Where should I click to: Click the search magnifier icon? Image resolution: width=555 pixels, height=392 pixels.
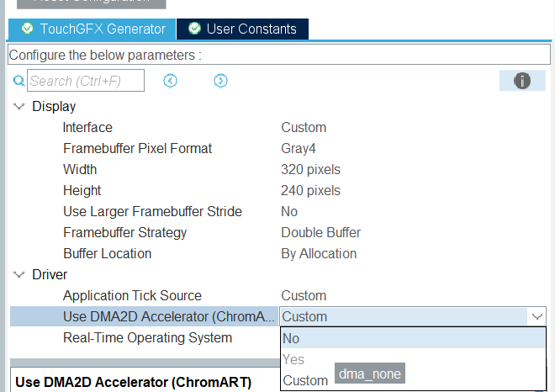click(x=19, y=81)
